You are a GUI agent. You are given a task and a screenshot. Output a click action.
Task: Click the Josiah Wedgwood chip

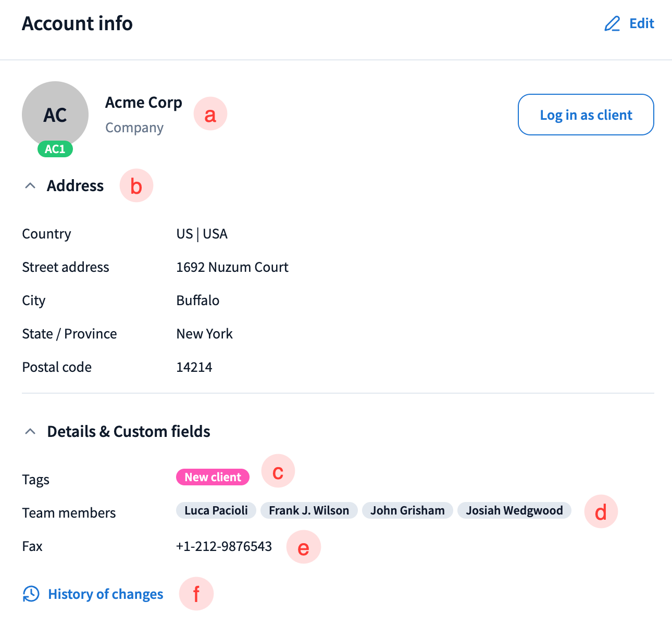pos(514,510)
